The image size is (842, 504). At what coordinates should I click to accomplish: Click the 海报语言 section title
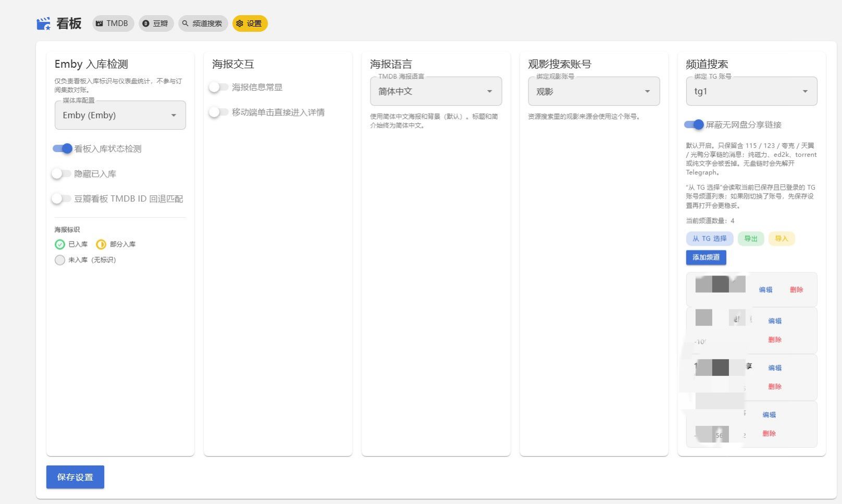tap(391, 64)
